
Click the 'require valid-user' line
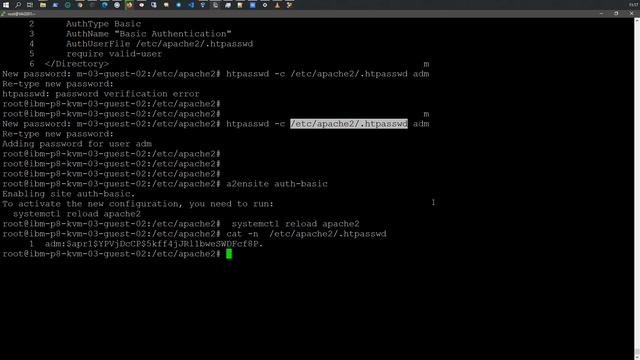coord(114,54)
